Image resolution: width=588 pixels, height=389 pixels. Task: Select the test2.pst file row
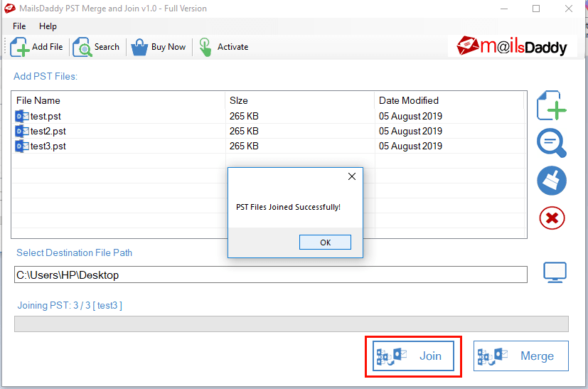[x=269, y=131]
